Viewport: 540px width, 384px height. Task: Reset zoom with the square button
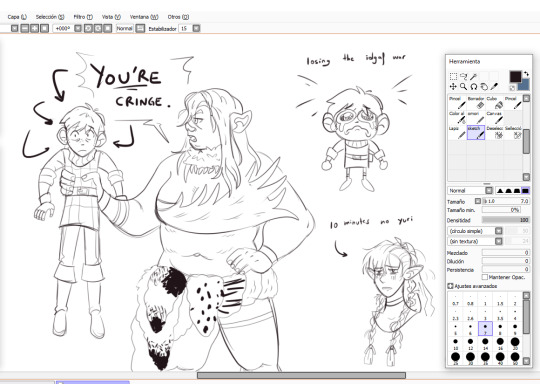pyautogui.click(x=44, y=28)
